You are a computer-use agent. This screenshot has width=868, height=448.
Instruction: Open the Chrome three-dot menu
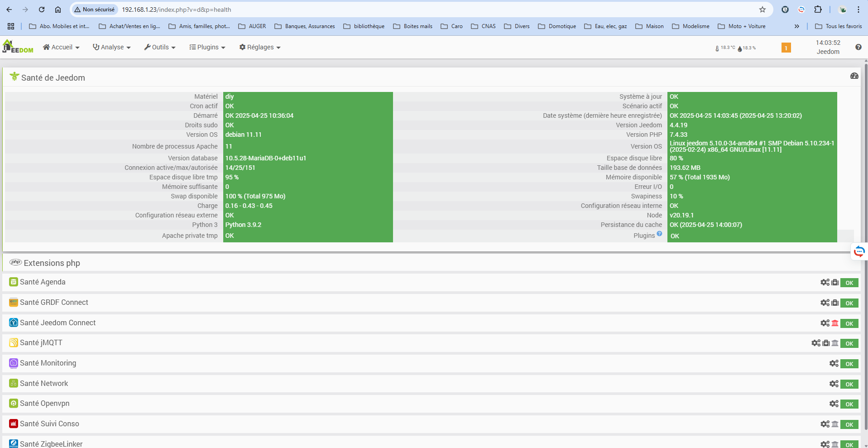click(x=858, y=10)
